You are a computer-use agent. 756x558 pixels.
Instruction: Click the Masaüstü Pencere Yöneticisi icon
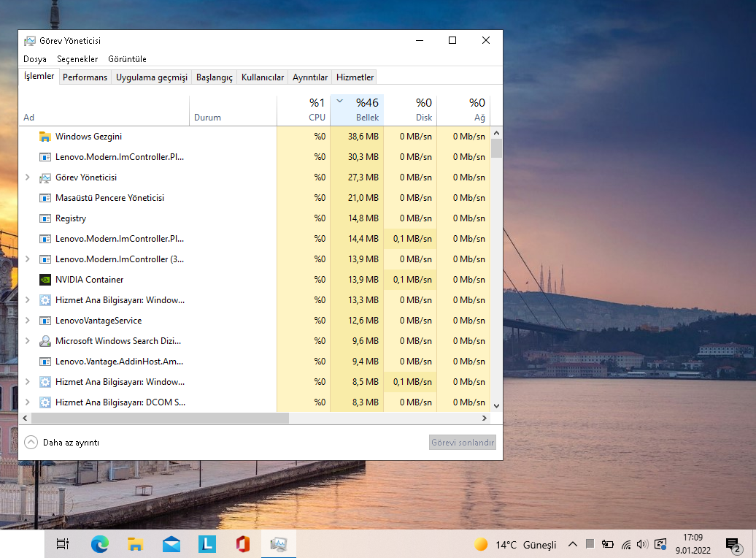[x=45, y=198]
